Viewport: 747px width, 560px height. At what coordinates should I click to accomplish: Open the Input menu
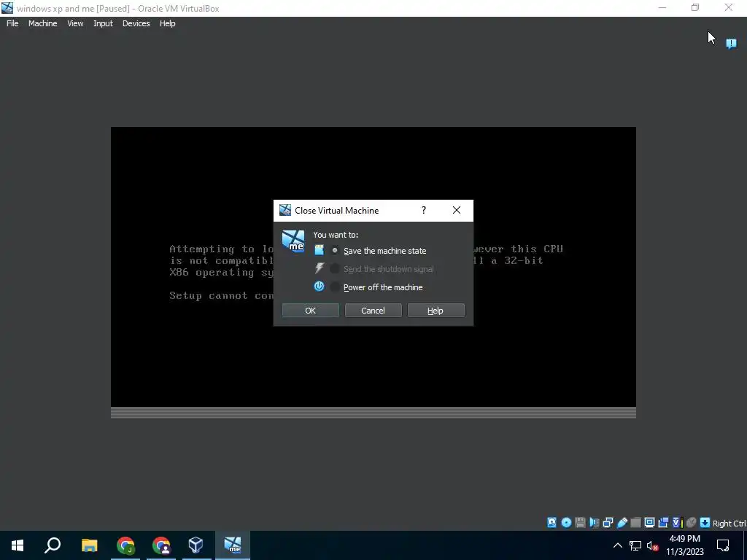pos(103,23)
